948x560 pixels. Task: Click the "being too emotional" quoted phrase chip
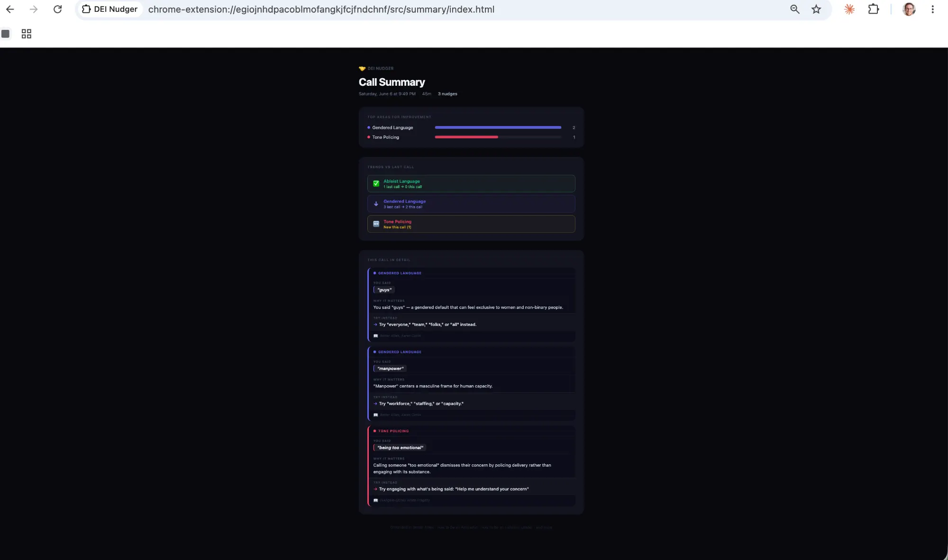[400, 448]
